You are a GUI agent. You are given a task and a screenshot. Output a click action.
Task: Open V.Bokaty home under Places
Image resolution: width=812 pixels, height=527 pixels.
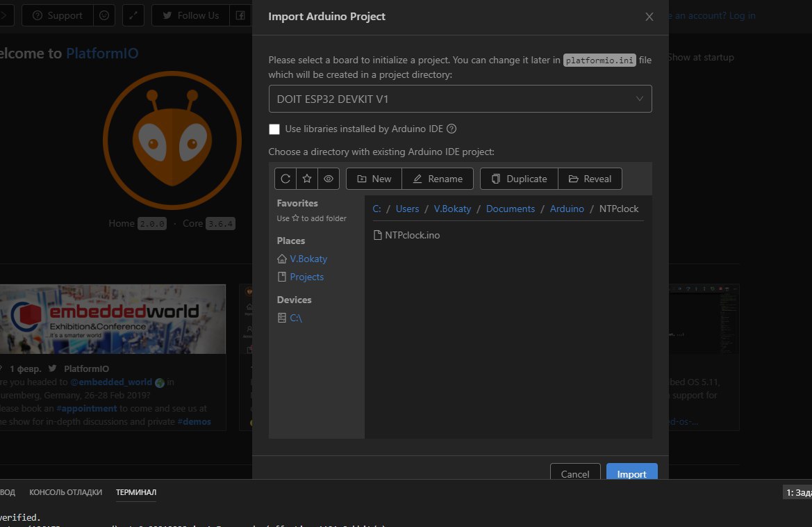pos(308,259)
